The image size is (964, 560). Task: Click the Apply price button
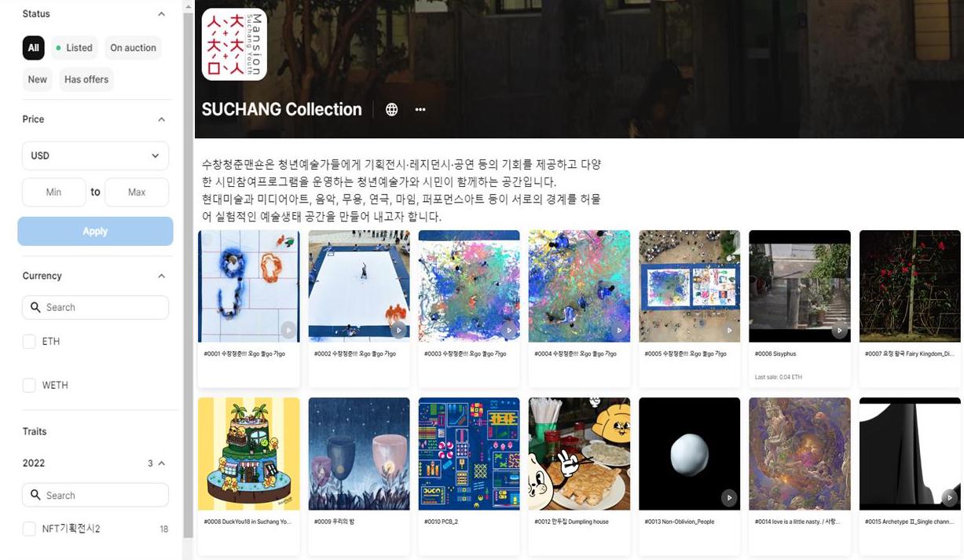pyautogui.click(x=95, y=231)
